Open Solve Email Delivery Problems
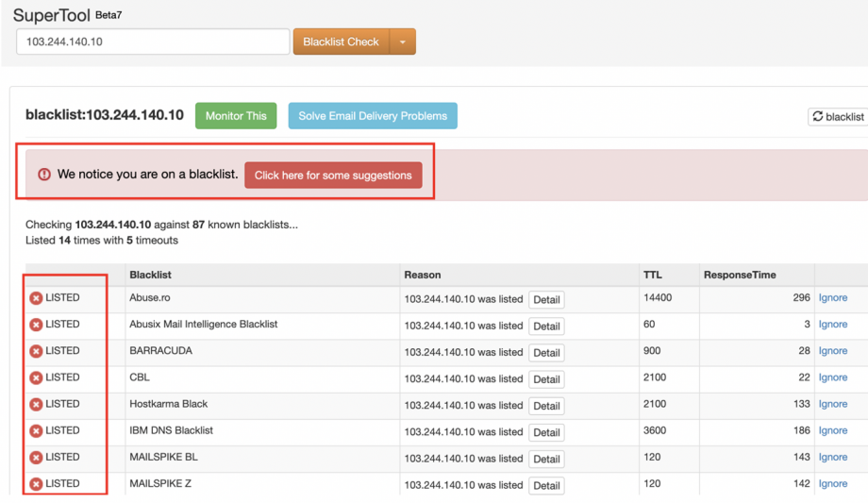Viewport: 868px width, 503px height. (373, 116)
